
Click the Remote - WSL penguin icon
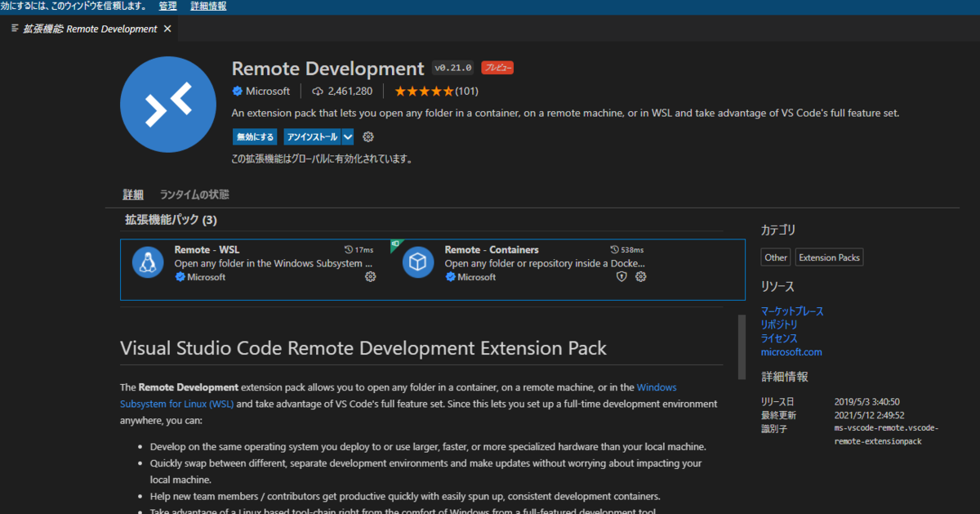tap(149, 261)
